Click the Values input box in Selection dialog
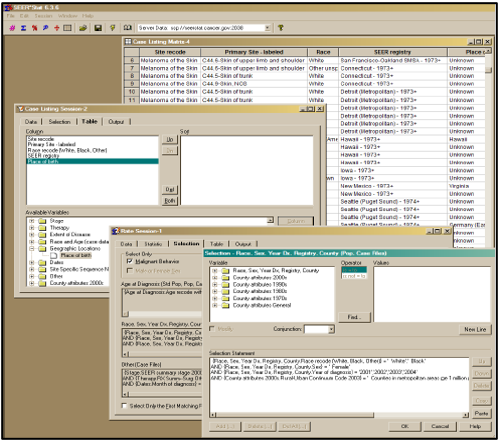The image size is (500, 440). coord(432,294)
